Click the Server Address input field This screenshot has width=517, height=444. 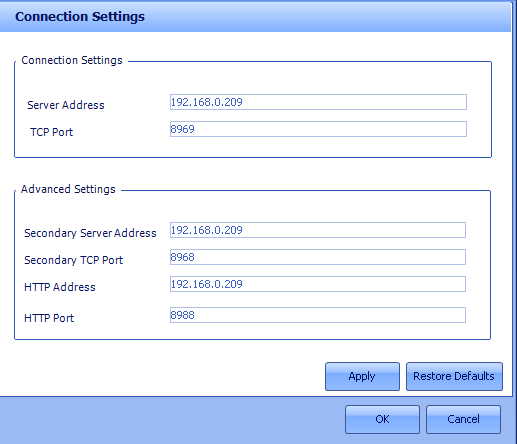point(318,102)
